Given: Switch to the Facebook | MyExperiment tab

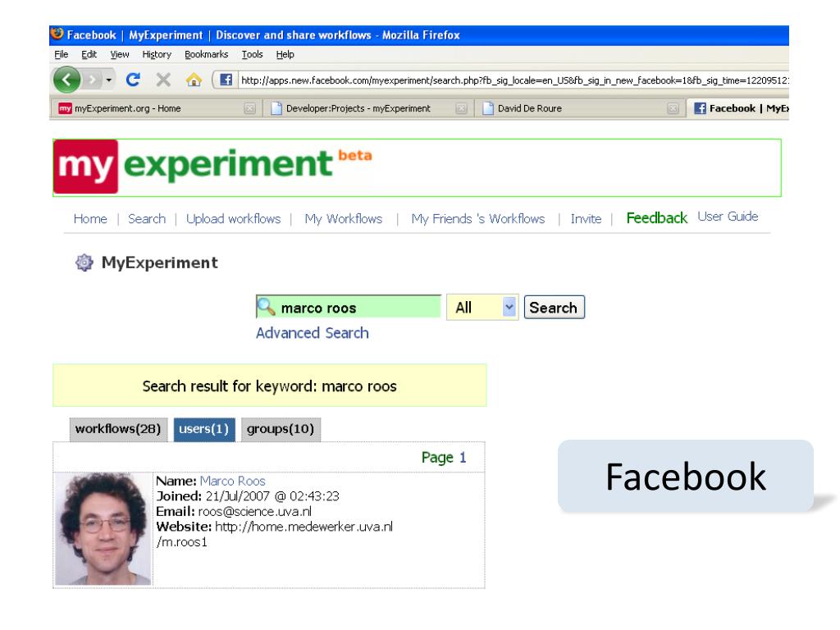Looking at the screenshot, I should (739, 108).
